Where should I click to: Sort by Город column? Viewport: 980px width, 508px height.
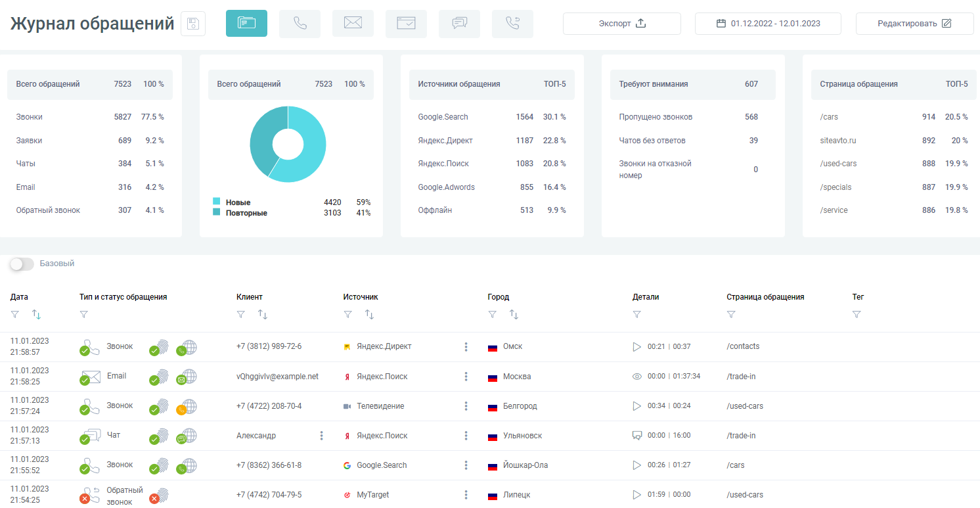click(x=514, y=315)
